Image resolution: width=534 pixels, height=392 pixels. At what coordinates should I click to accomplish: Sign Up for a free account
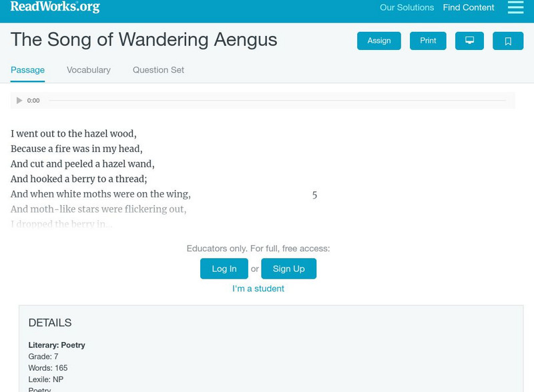(288, 269)
